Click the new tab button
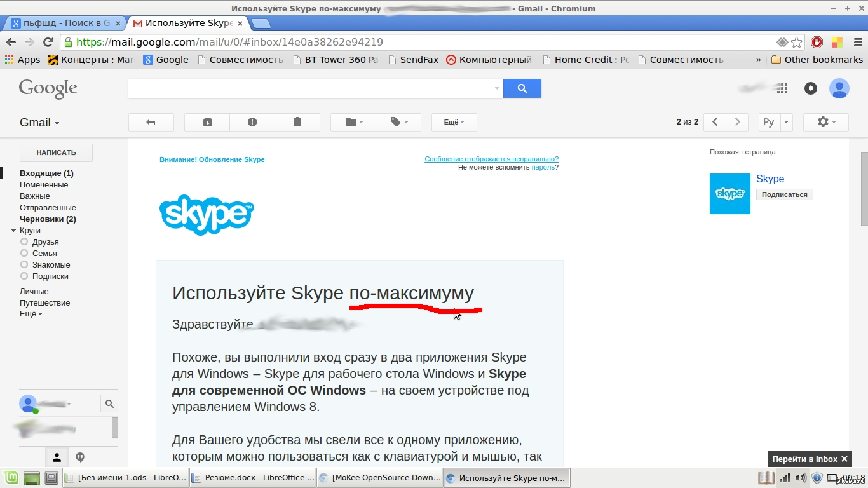868x488 pixels. pos(261,24)
